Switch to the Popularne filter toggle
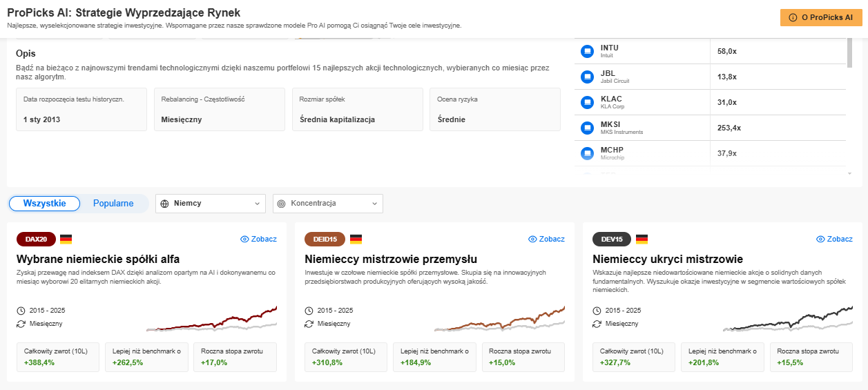The height and width of the screenshot is (390, 868). click(113, 204)
